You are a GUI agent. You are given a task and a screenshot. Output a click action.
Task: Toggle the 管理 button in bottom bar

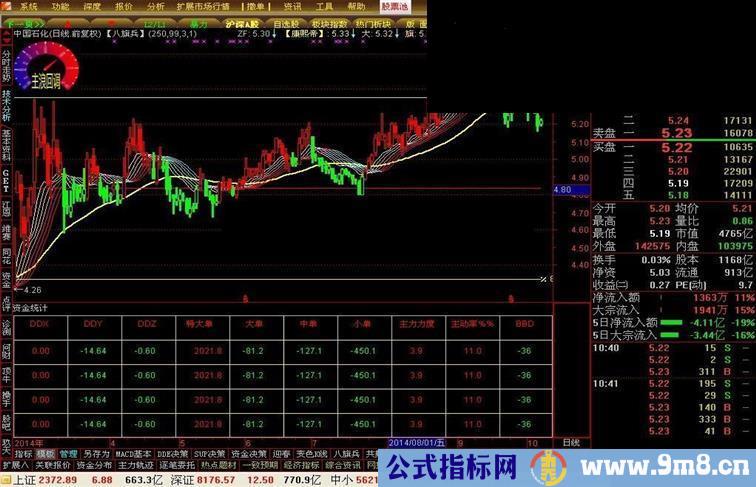(x=69, y=453)
